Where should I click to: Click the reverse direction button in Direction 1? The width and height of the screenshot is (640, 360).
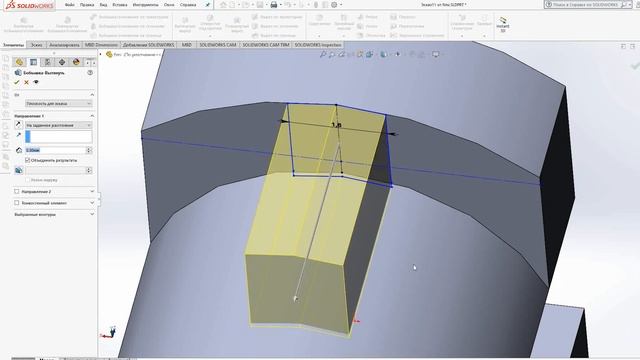coord(18,125)
